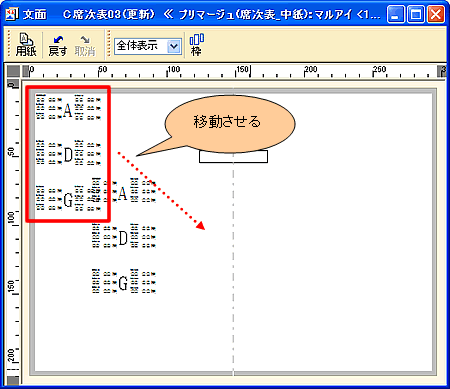
Task: Open the 全体表示 zoom dropdown
Action: coord(174,46)
